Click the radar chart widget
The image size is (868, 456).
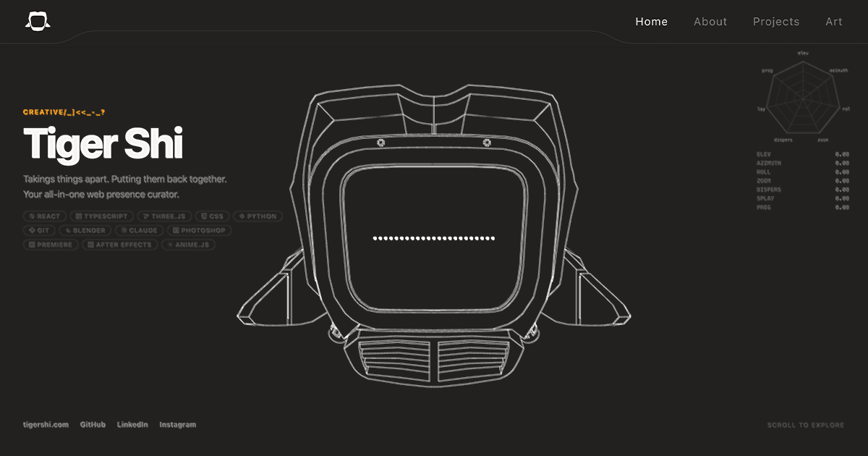tap(803, 98)
